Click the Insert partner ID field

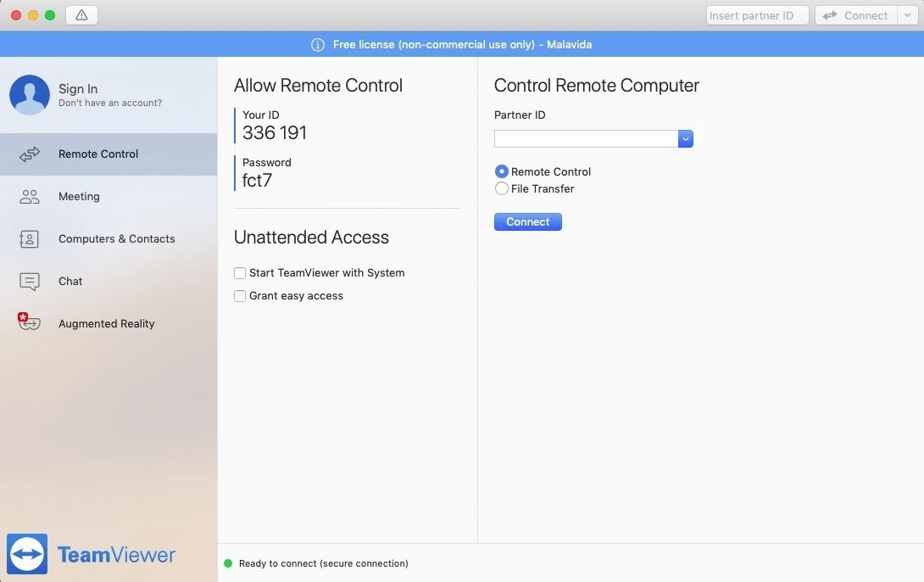[757, 15]
